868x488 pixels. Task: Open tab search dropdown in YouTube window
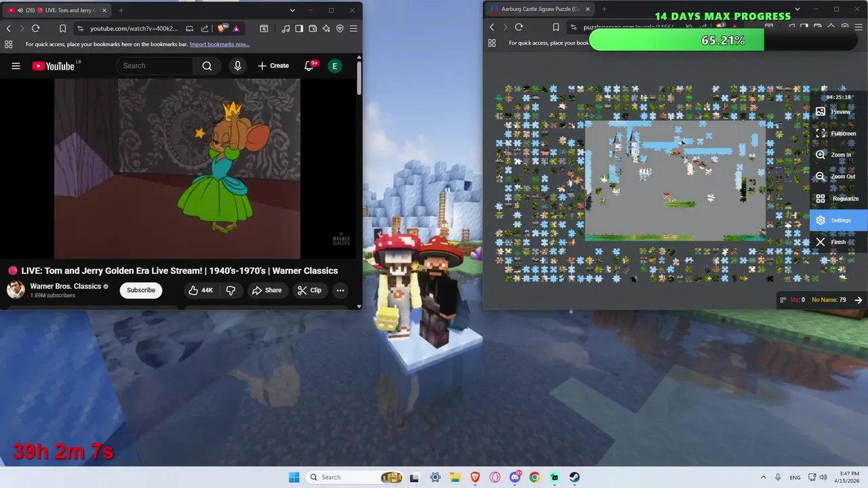pos(292,10)
